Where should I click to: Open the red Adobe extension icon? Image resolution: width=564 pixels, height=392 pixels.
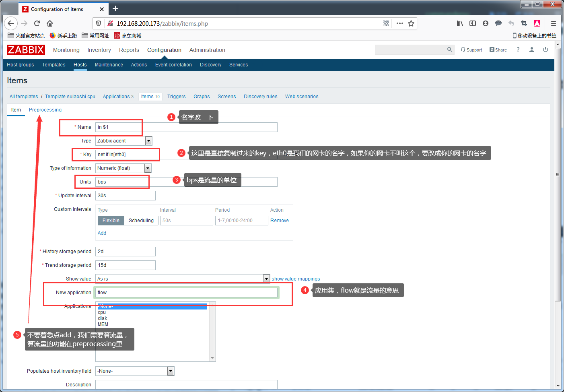pyautogui.click(x=537, y=23)
